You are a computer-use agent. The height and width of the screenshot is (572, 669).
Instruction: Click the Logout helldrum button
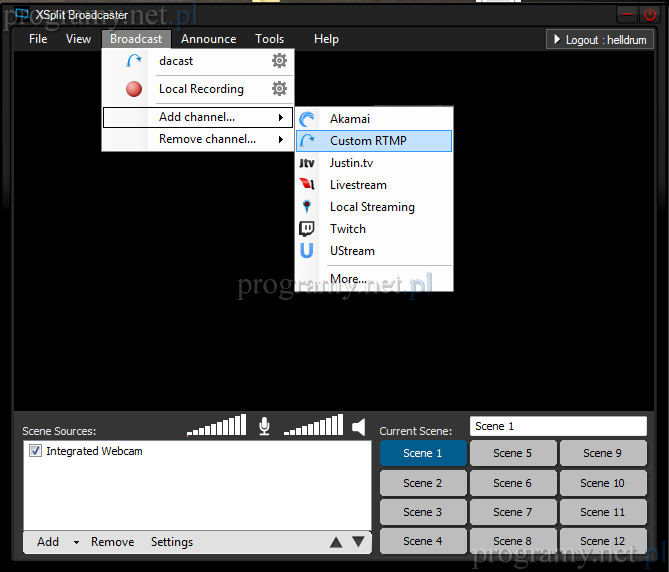(x=601, y=40)
